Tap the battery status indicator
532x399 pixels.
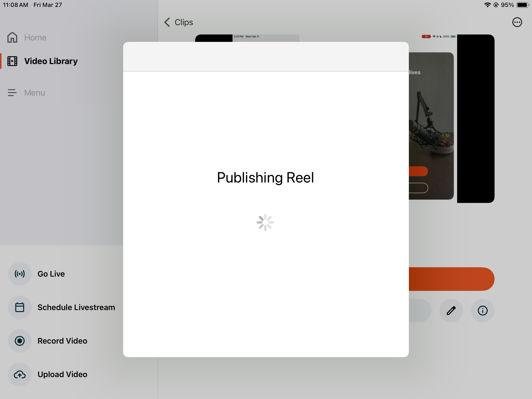522,5
